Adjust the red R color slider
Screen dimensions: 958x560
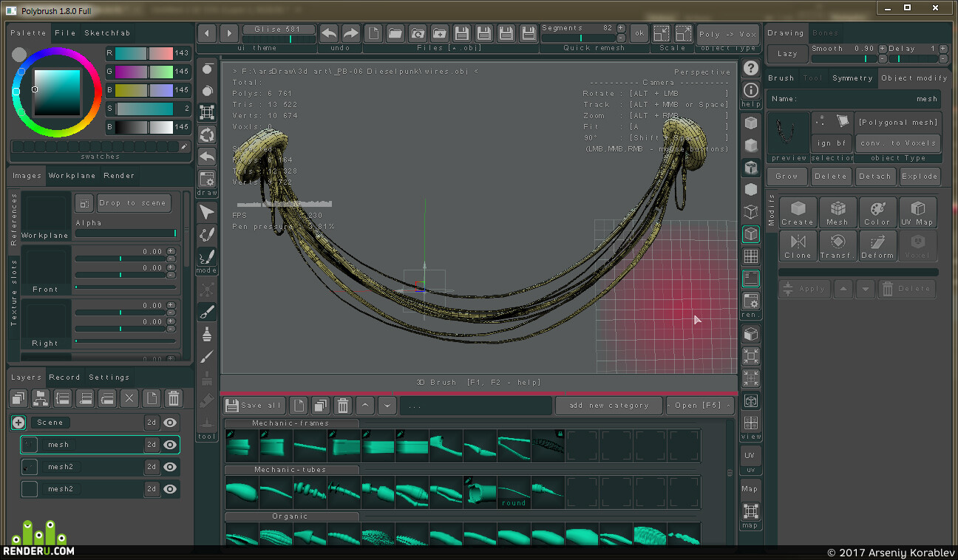tap(143, 53)
